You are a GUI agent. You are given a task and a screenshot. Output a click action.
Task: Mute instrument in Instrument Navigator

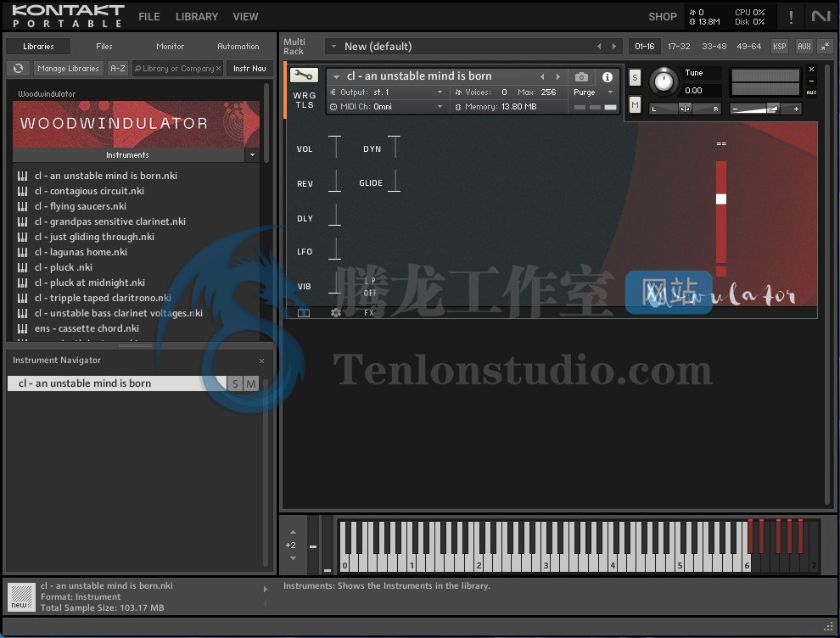pos(250,383)
